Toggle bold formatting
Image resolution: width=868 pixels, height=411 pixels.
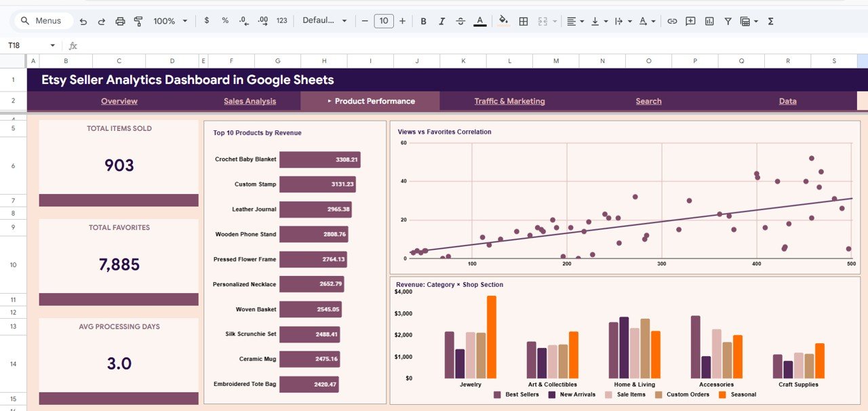(423, 21)
